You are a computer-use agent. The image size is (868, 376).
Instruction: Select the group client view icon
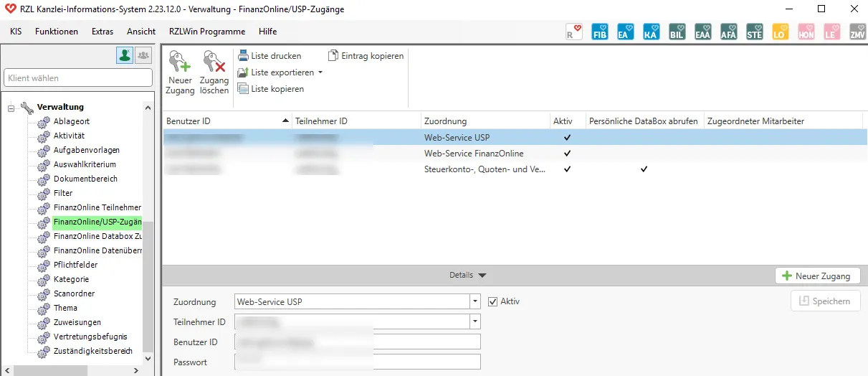(x=143, y=55)
